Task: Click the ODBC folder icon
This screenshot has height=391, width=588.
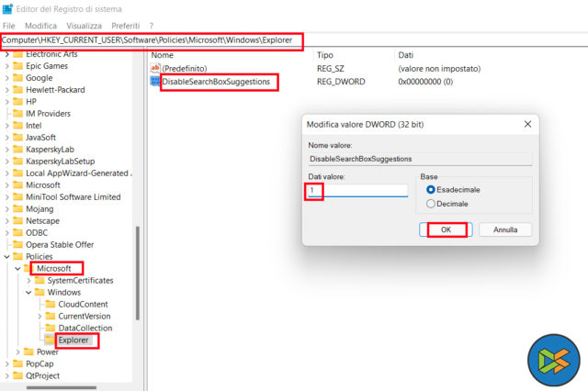Action: tap(17, 232)
